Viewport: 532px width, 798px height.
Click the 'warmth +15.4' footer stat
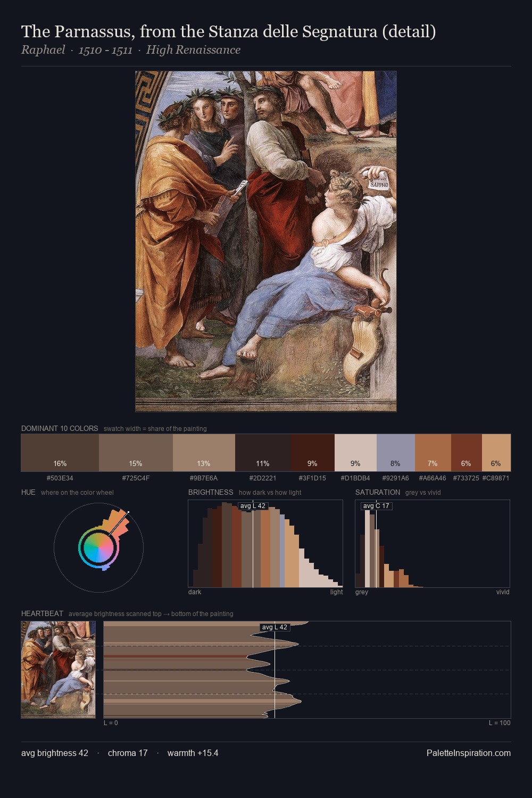193,753
